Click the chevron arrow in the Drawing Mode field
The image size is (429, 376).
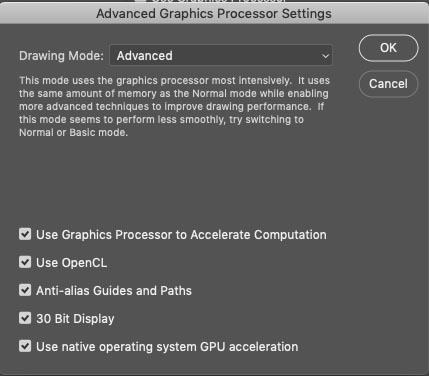pos(325,56)
